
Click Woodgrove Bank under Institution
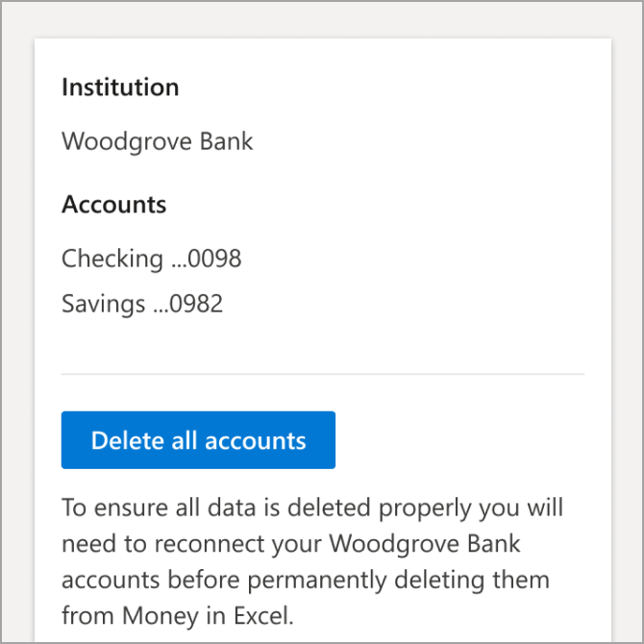pyautogui.click(x=157, y=141)
